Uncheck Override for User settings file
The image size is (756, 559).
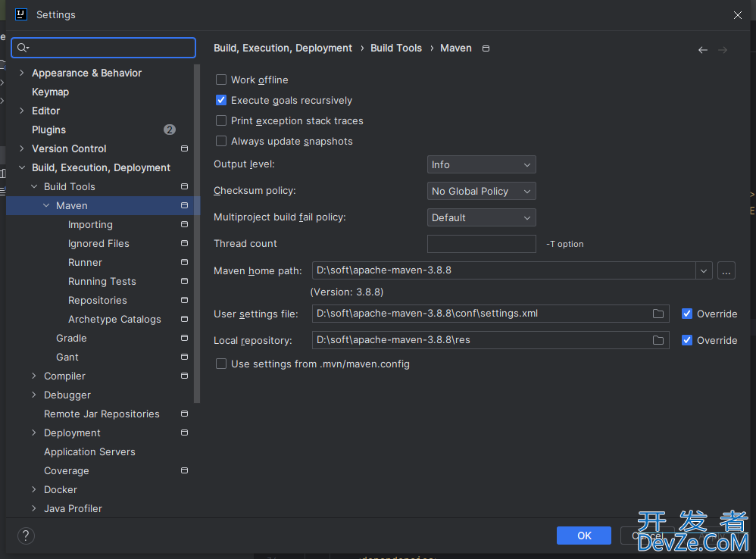687,314
